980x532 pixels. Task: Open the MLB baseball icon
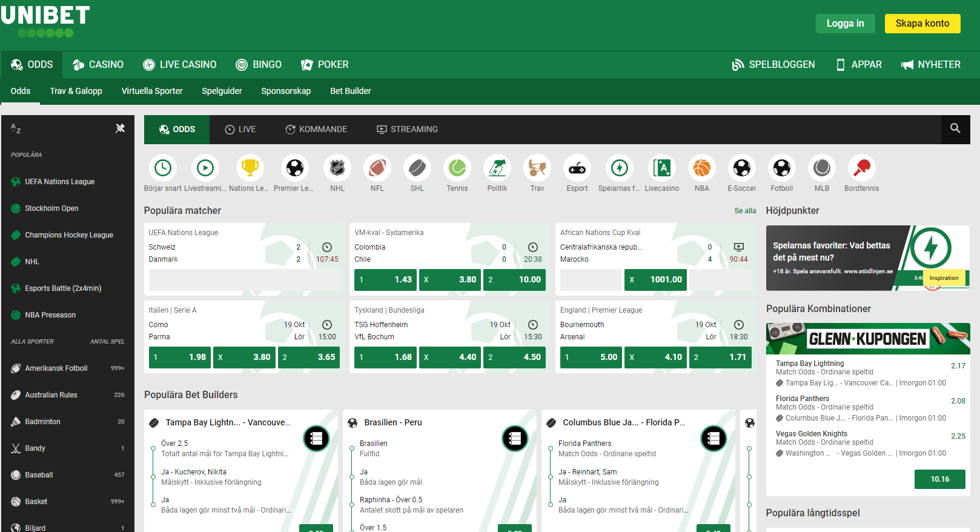(x=822, y=168)
